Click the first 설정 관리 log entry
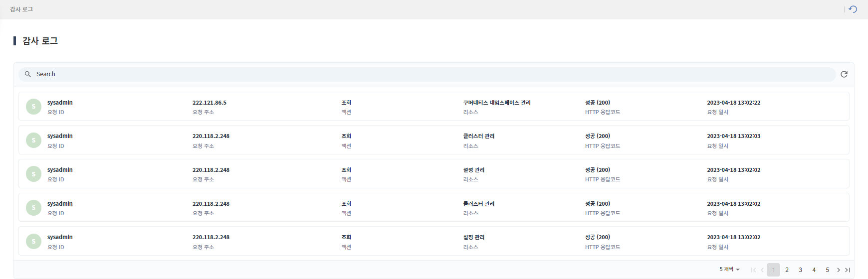Viewport: 868px width, 279px height. (x=473, y=170)
